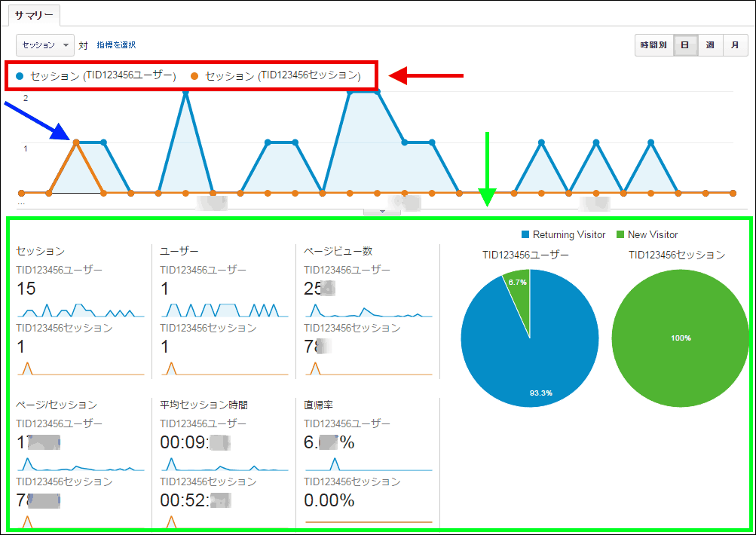Viewport: 756px width, 535px height.
Task: Click the 直帰率 heading
Action: 318,405
